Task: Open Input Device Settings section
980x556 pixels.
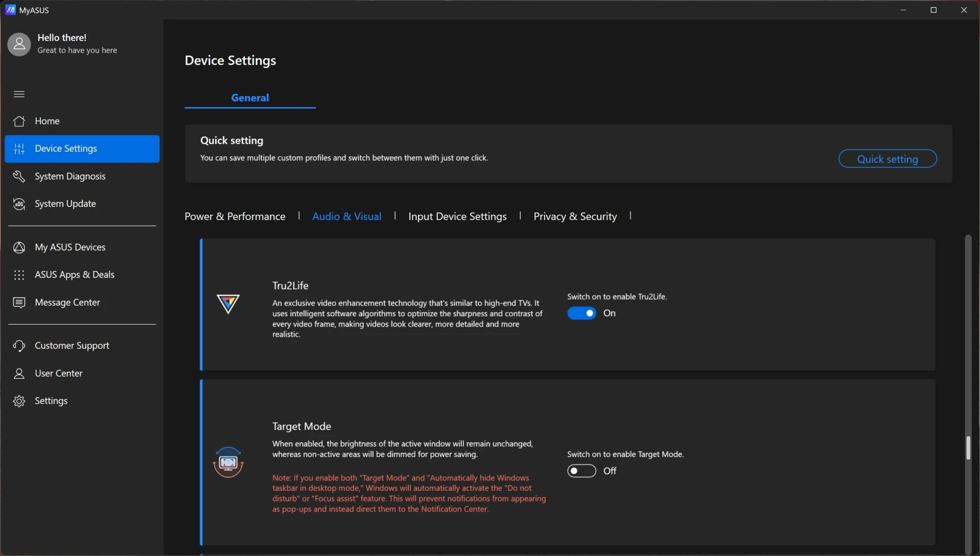Action: coord(457,216)
